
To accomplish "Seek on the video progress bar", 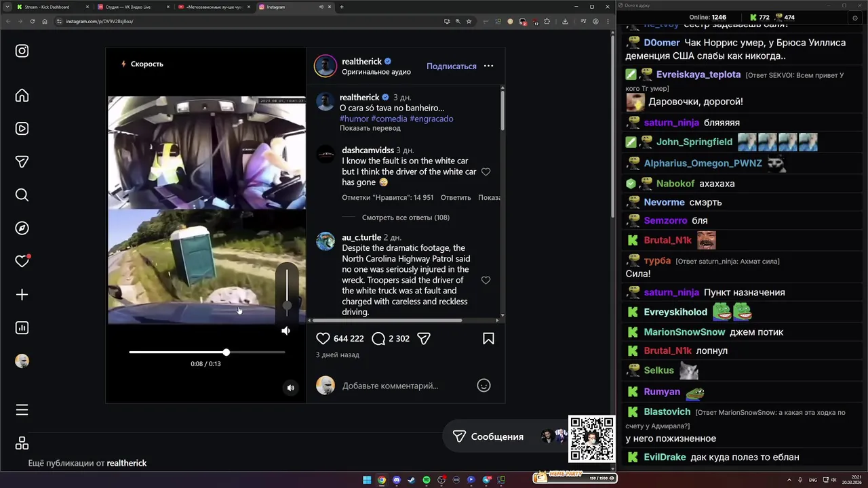I will (207, 352).
